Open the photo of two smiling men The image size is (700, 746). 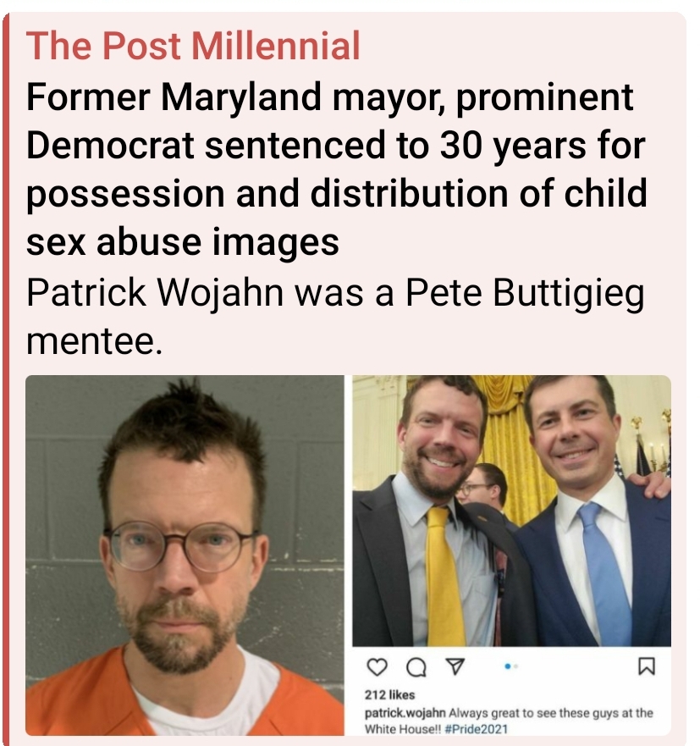(x=512, y=511)
